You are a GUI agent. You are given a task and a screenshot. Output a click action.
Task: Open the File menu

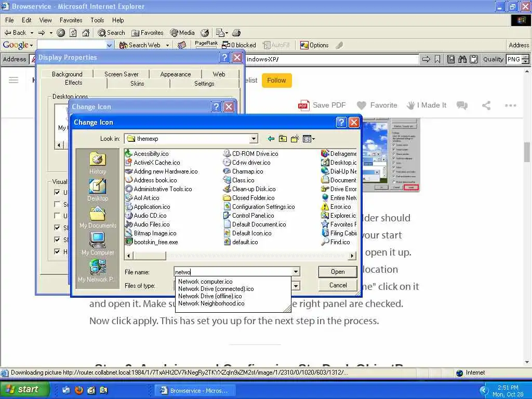coord(9,20)
